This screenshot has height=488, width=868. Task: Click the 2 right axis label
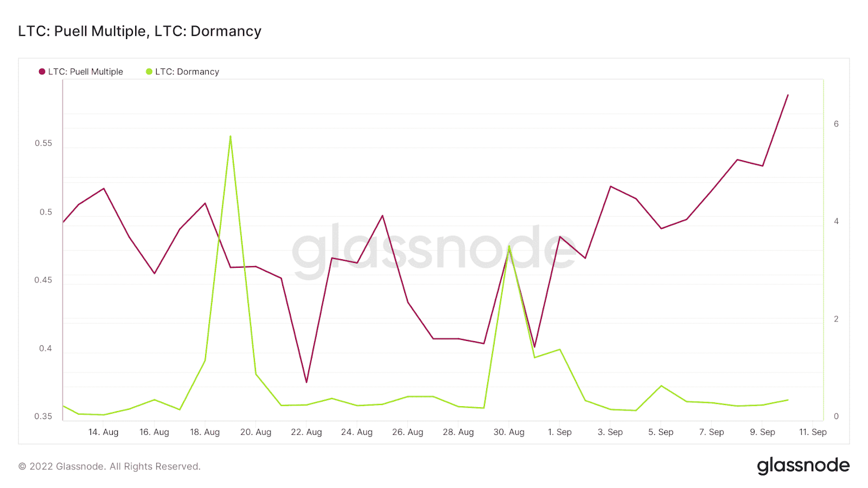[x=836, y=319]
